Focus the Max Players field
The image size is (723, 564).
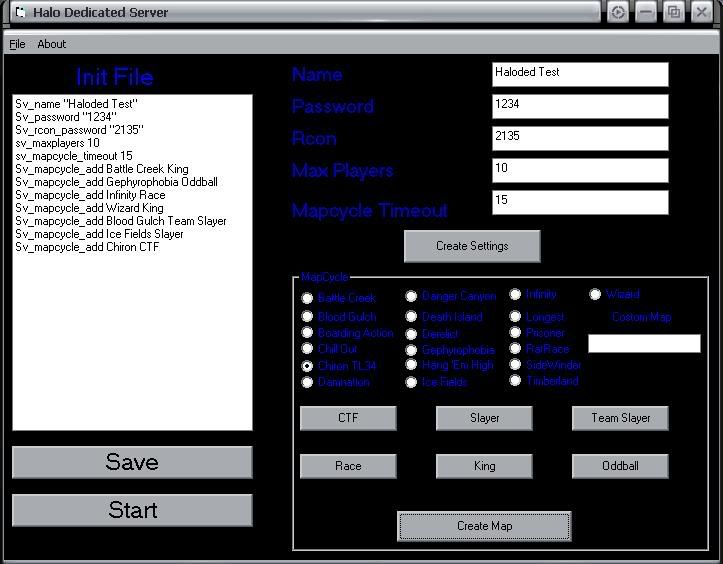[580, 170]
